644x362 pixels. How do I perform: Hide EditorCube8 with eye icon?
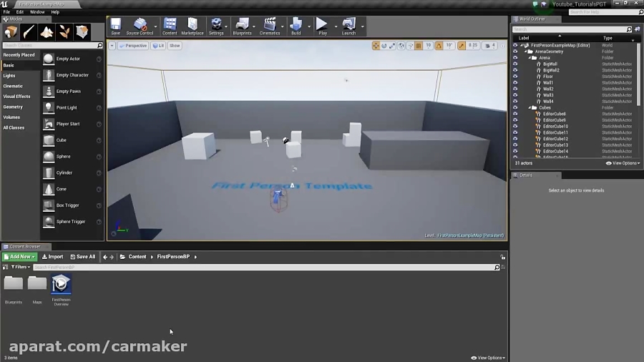515,114
